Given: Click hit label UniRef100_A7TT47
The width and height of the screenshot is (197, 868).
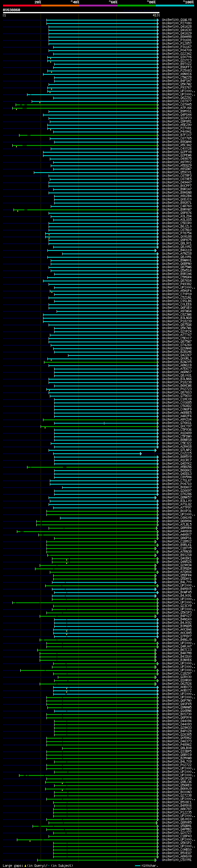Looking at the screenshot, I should coord(177,335).
